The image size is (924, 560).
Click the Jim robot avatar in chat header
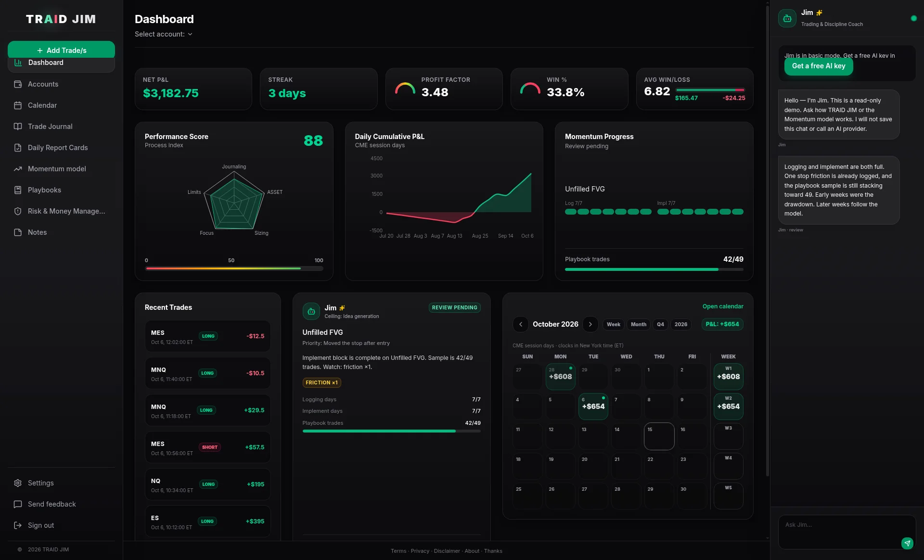pos(787,18)
